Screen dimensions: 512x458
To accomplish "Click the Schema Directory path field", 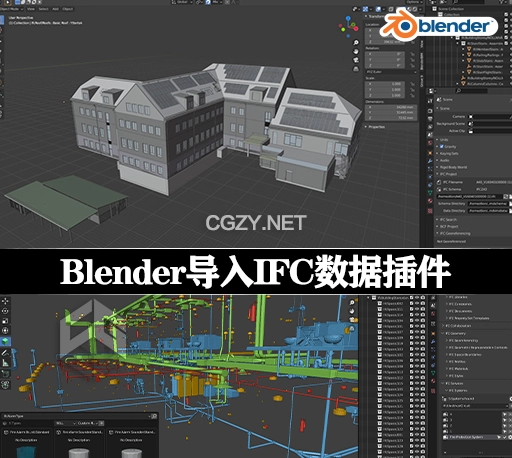I will [488, 204].
